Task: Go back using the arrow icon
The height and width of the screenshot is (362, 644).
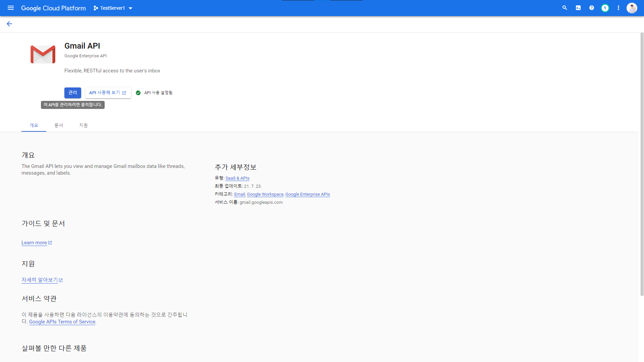Action: [9, 24]
